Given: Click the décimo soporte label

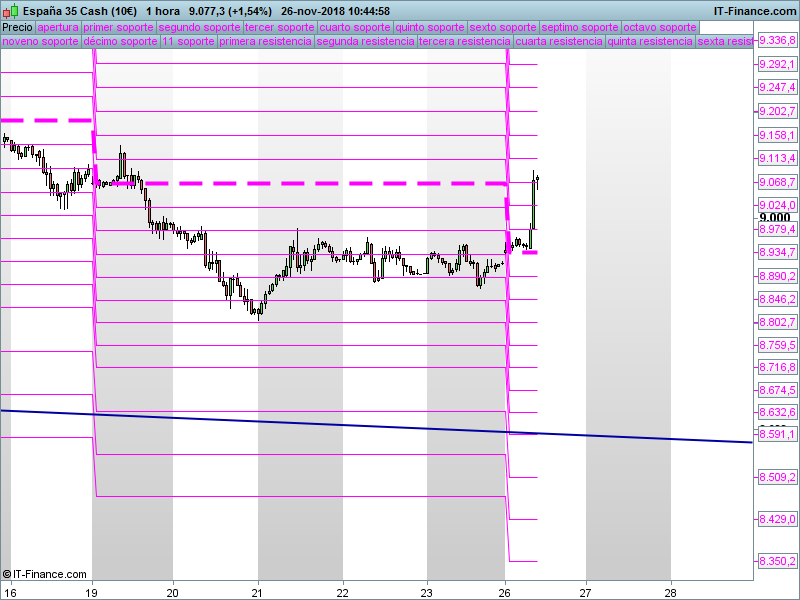Looking at the screenshot, I should tap(120, 41).
